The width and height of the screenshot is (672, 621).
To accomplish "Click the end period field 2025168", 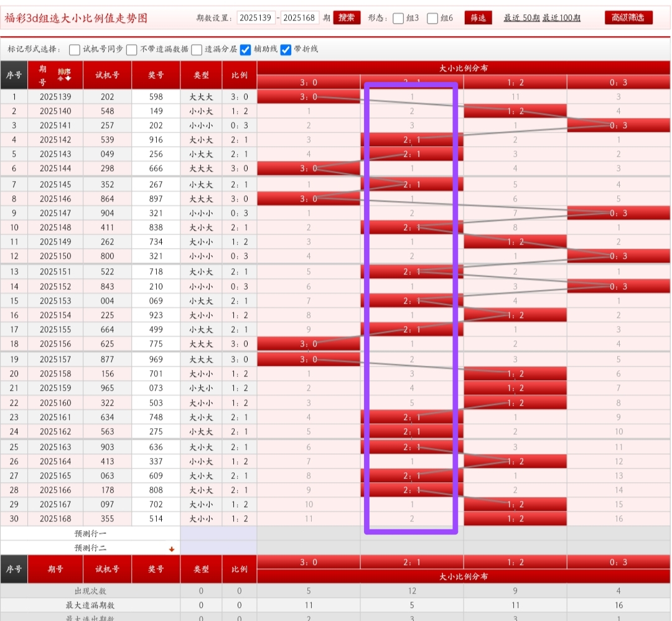I will 300,18.
